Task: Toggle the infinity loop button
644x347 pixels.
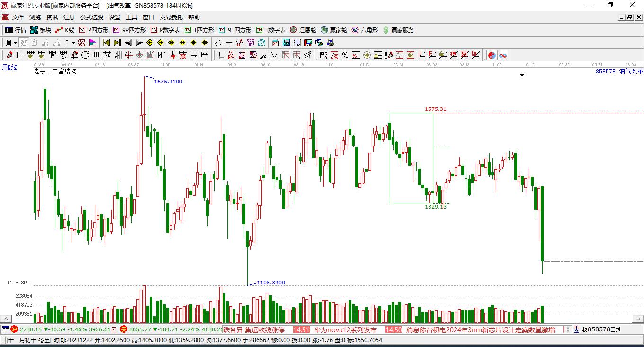Action: coord(503,55)
